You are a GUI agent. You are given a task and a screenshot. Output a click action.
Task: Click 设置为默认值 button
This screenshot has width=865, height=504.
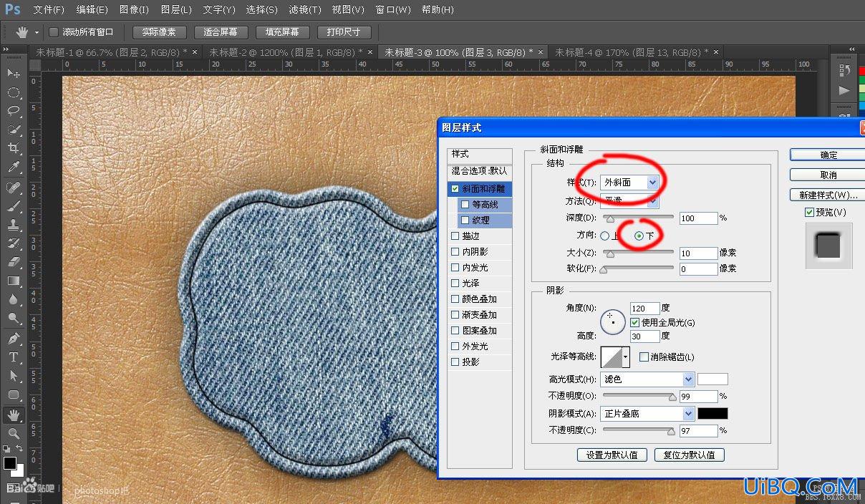(612, 455)
